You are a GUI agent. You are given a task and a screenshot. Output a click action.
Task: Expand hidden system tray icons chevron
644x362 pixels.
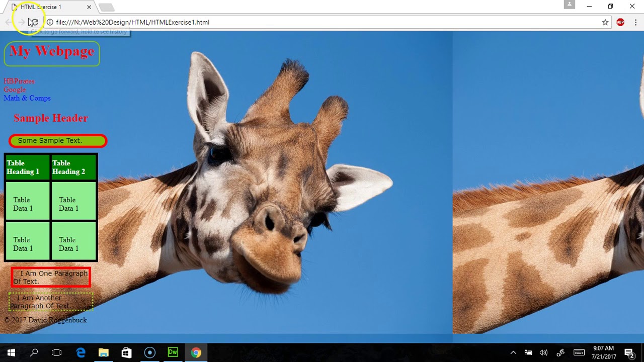(x=513, y=352)
